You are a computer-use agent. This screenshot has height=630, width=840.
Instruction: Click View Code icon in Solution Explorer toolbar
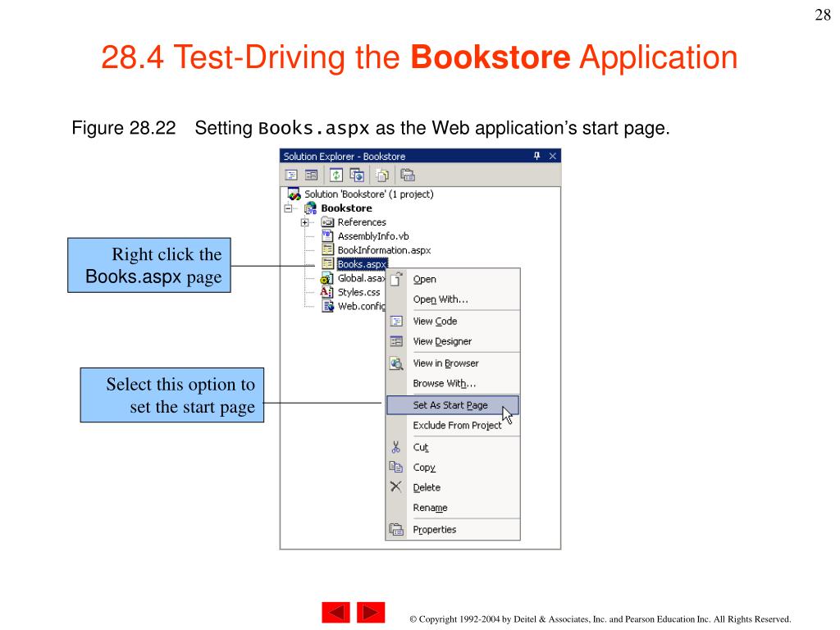(291, 176)
